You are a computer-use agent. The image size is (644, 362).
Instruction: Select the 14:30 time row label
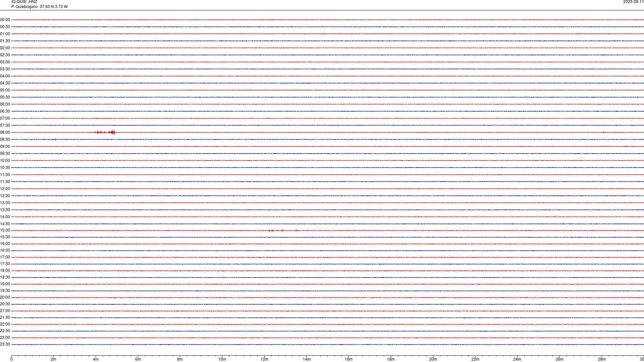coord(5,224)
